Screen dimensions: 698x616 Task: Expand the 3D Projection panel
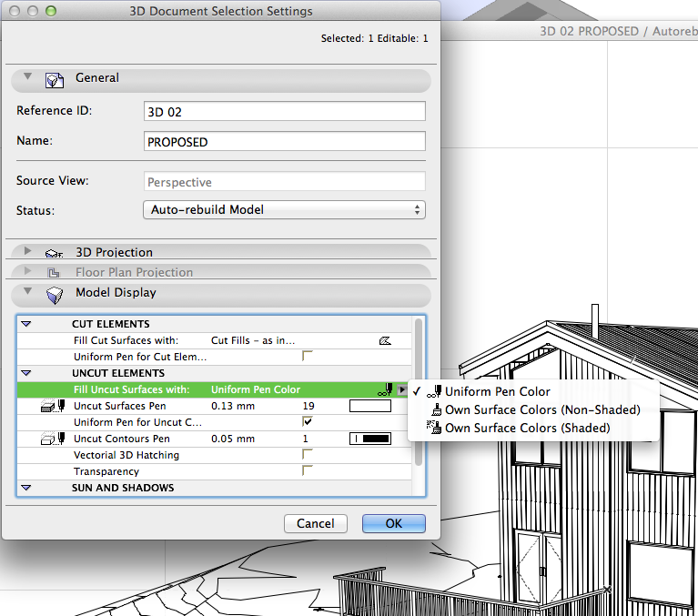tap(27, 250)
